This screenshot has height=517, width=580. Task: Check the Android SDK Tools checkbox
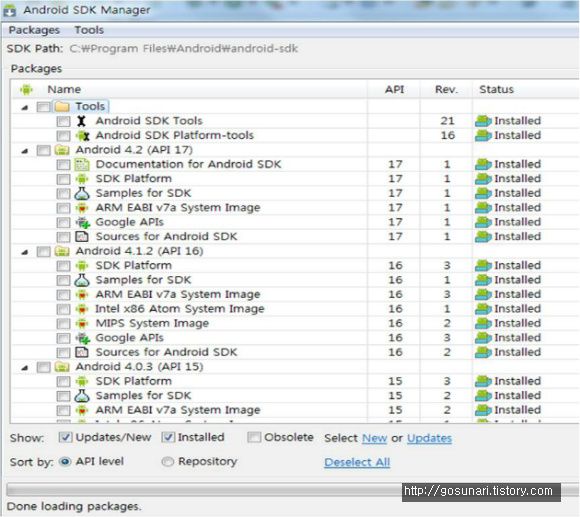[x=63, y=121]
